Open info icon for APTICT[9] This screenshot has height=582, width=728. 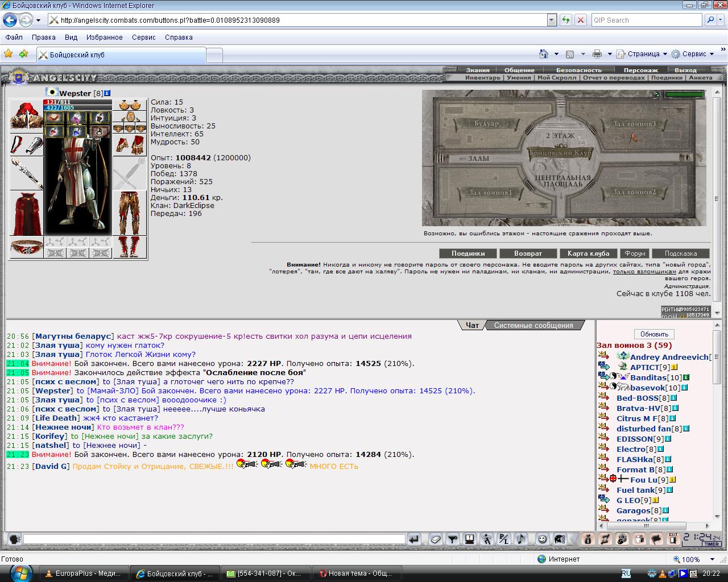click(x=675, y=367)
